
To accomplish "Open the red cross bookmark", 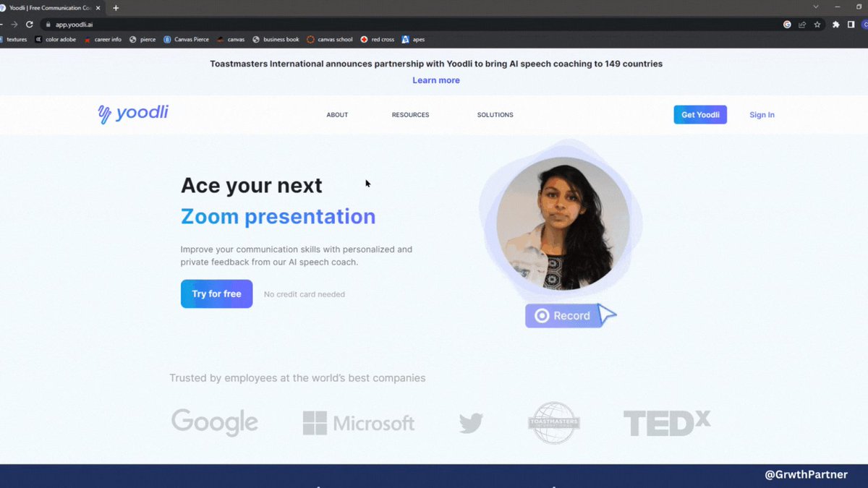I will coord(377,40).
